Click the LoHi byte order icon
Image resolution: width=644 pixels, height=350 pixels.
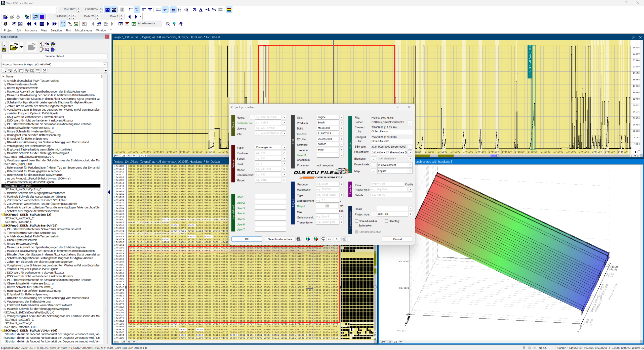(x=158, y=10)
